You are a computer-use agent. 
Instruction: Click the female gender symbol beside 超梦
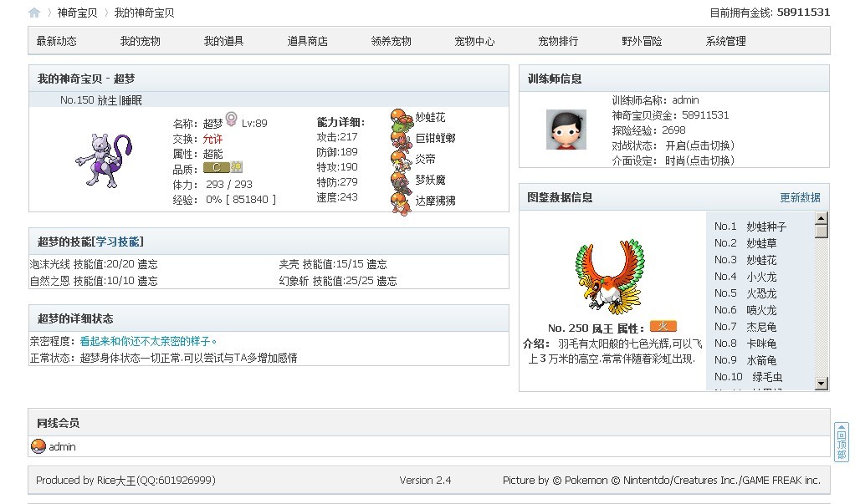(231, 120)
